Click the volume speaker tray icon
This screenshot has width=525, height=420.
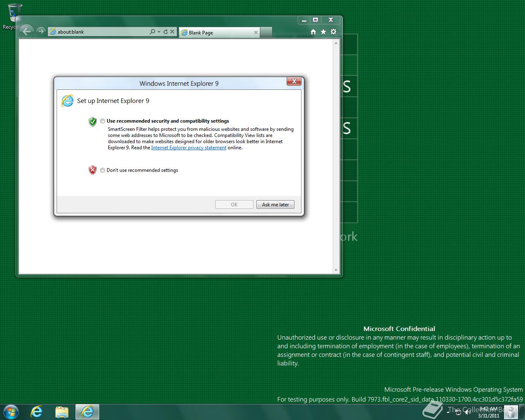point(468,412)
